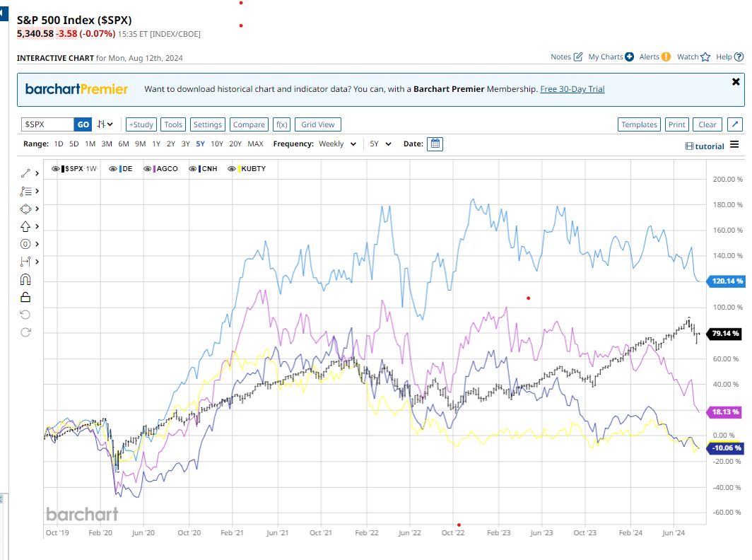The image size is (752, 560).
Task: Select the shapes polygon tool icon
Action: coord(25,209)
